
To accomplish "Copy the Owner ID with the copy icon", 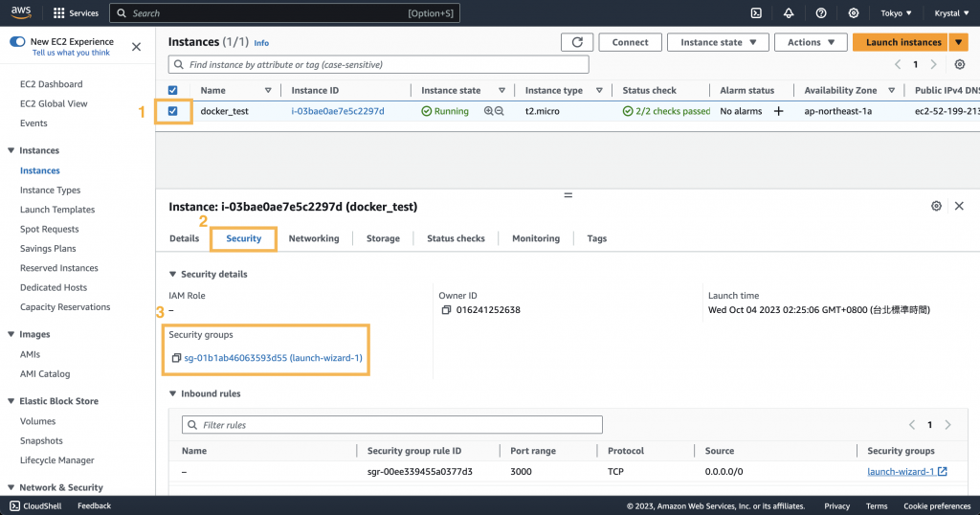I will click(446, 310).
